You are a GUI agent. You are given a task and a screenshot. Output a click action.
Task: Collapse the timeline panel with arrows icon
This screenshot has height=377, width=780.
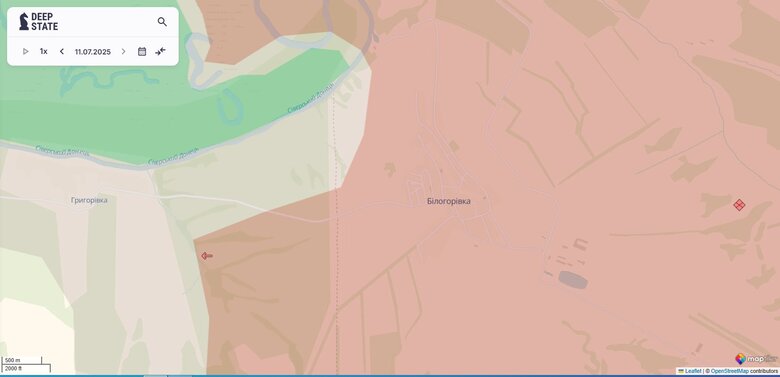pos(160,51)
